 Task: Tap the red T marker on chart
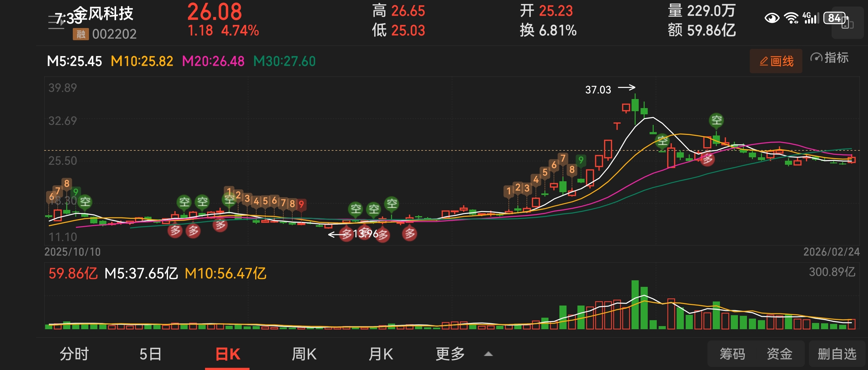(617, 126)
